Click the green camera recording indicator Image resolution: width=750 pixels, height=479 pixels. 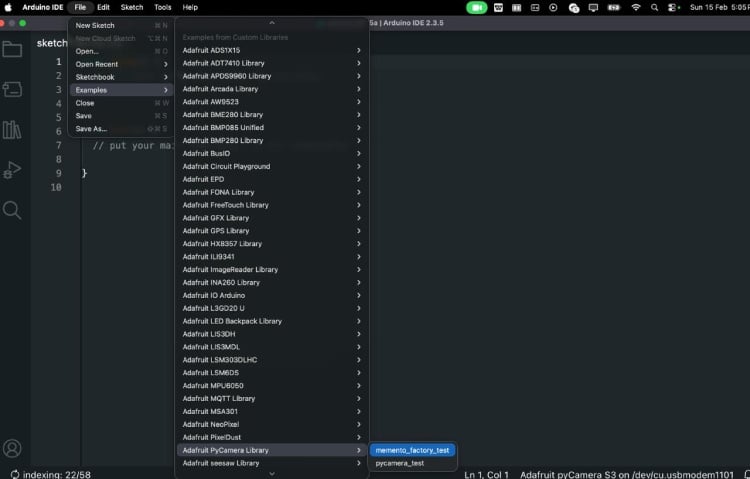tap(476, 7)
